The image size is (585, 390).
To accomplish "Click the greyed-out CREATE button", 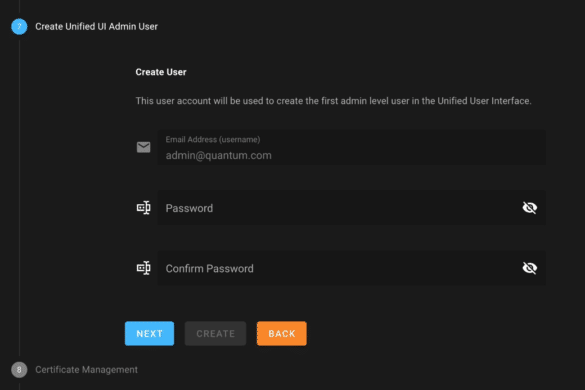I will 215,333.
